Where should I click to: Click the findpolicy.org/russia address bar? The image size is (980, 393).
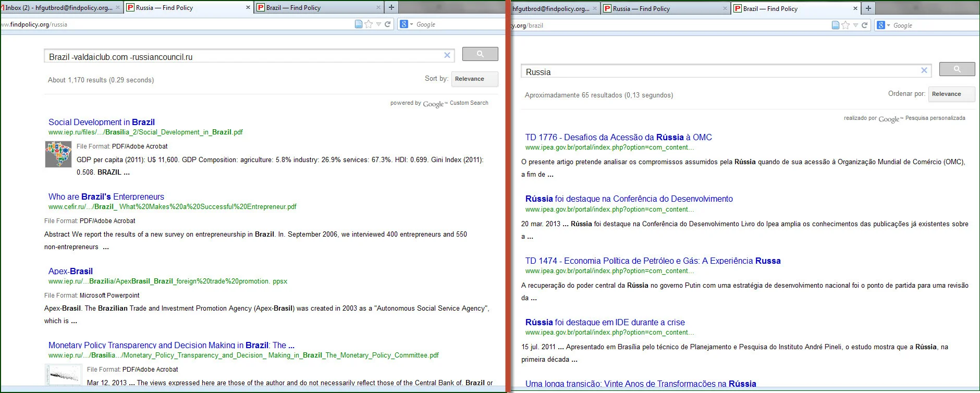(x=177, y=24)
